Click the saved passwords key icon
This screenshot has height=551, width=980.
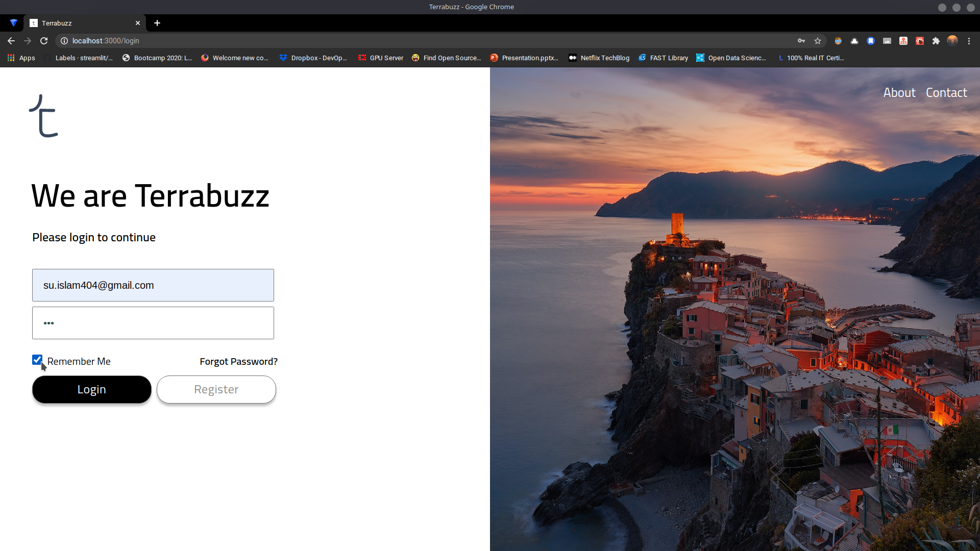pyautogui.click(x=801, y=41)
